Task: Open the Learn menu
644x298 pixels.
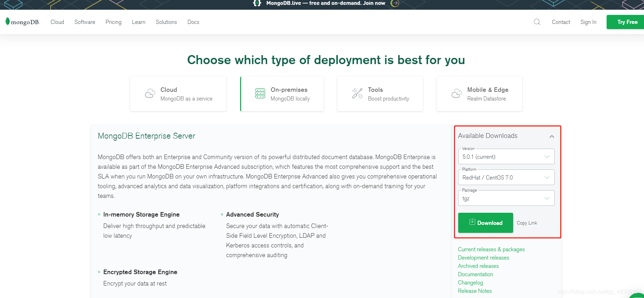Action: point(138,22)
